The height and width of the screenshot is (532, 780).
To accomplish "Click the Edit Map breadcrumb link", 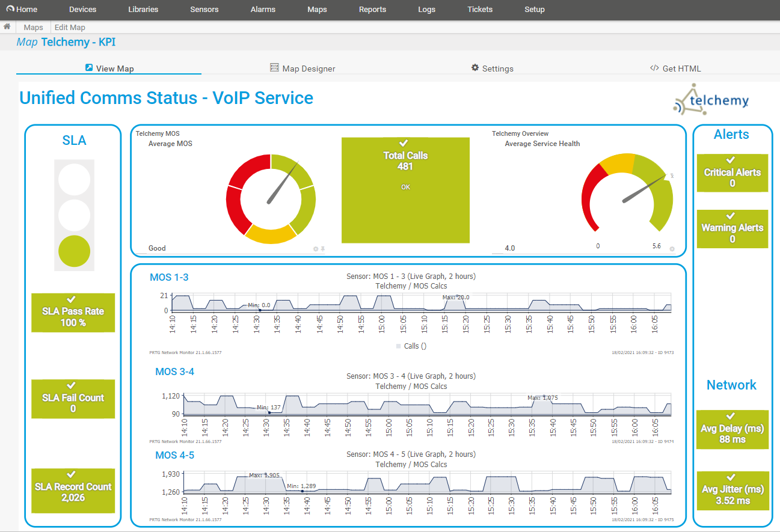I will tap(70, 28).
